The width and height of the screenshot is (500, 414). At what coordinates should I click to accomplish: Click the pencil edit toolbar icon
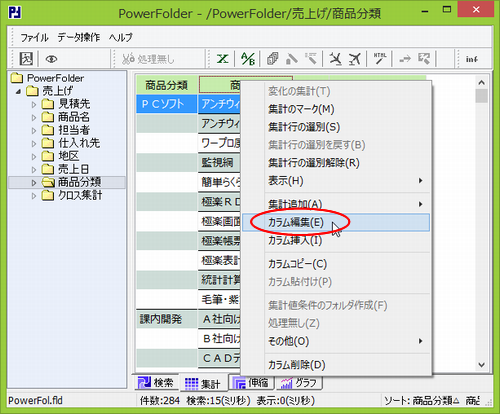tap(292, 59)
